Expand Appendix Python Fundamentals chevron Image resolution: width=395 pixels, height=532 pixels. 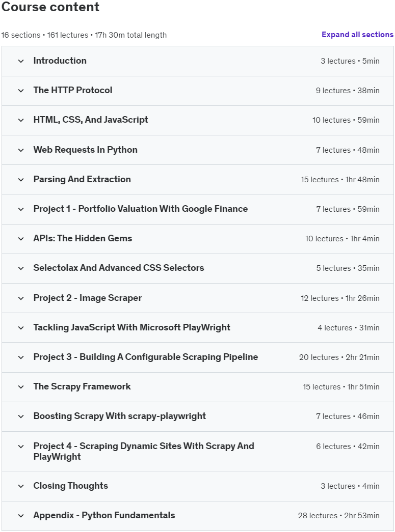click(x=21, y=516)
